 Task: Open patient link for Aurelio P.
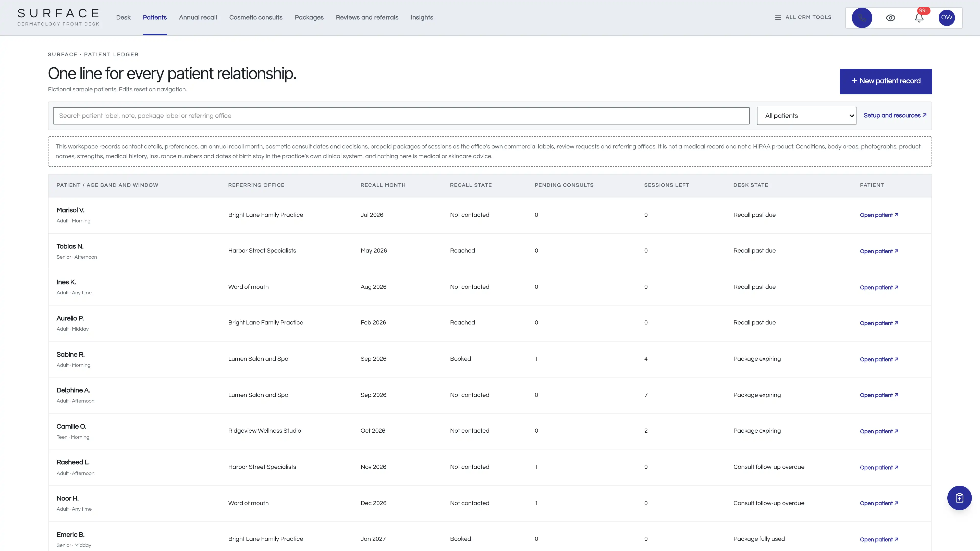click(x=879, y=323)
